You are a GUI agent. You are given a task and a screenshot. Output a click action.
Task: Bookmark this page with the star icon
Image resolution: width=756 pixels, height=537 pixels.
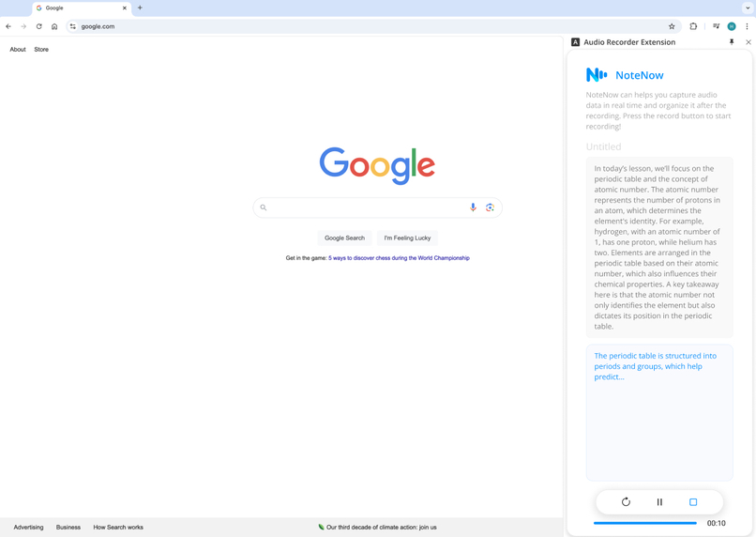click(672, 26)
